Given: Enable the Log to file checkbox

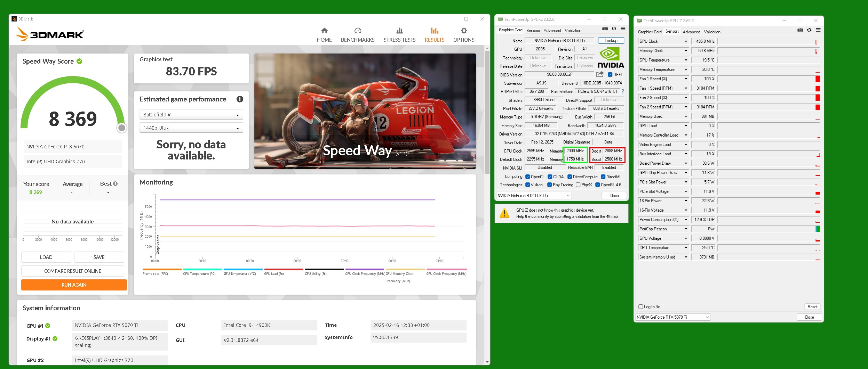Looking at the screenshot, I should click(640, 307).
